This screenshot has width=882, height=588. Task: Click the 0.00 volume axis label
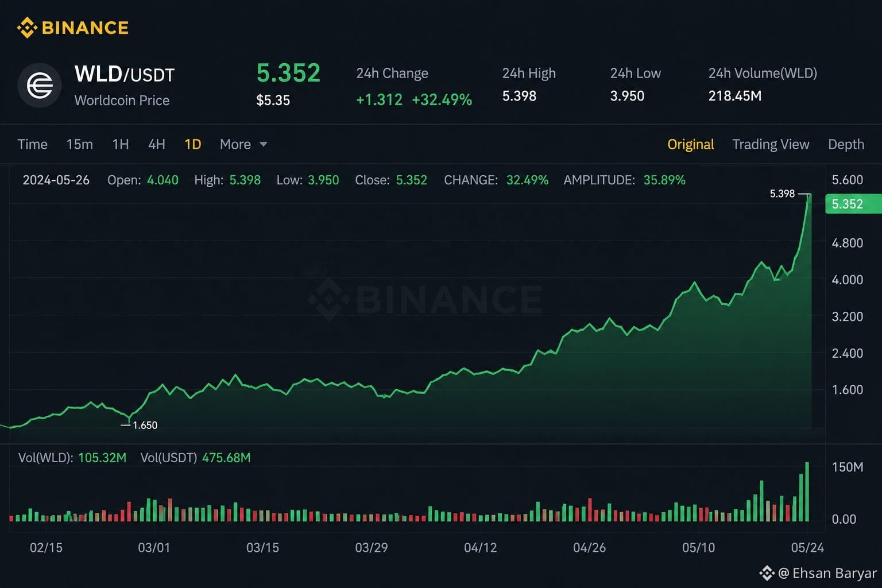pos(844,519)
